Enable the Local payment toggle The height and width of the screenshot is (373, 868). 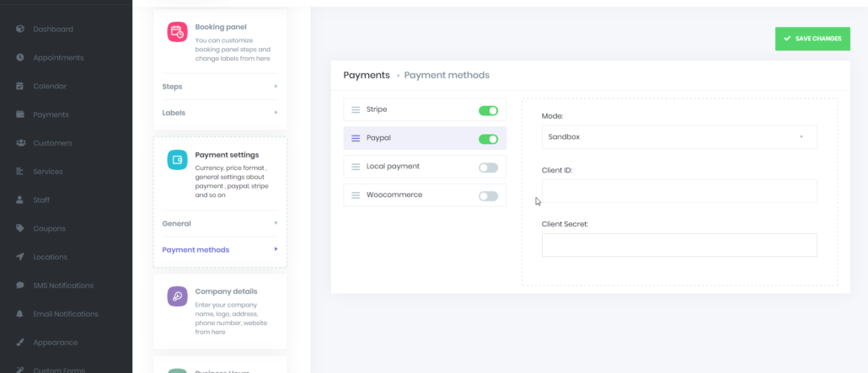488,168
